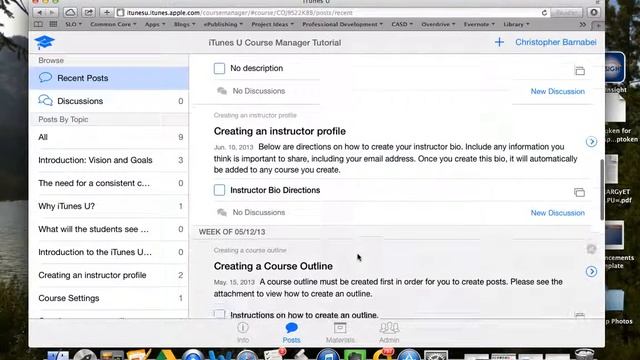Open the Info tab in bottom bar
Screen dimensions: 640x360
coord(243,332)
